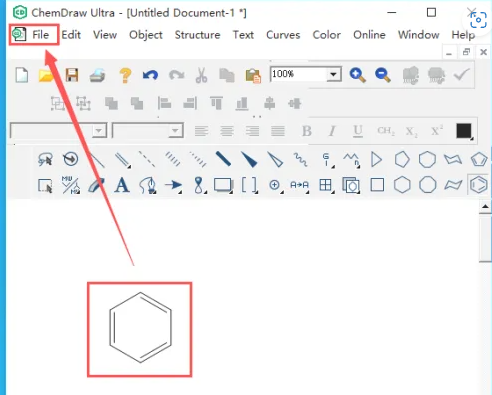Open the Color menu

pyautogui.click(x=326, y=35)
